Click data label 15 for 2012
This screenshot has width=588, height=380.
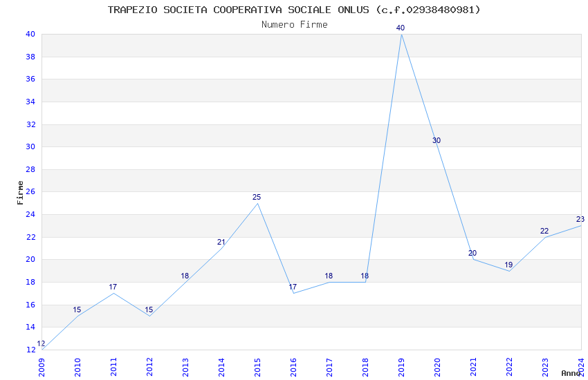(x=149, y=310)
